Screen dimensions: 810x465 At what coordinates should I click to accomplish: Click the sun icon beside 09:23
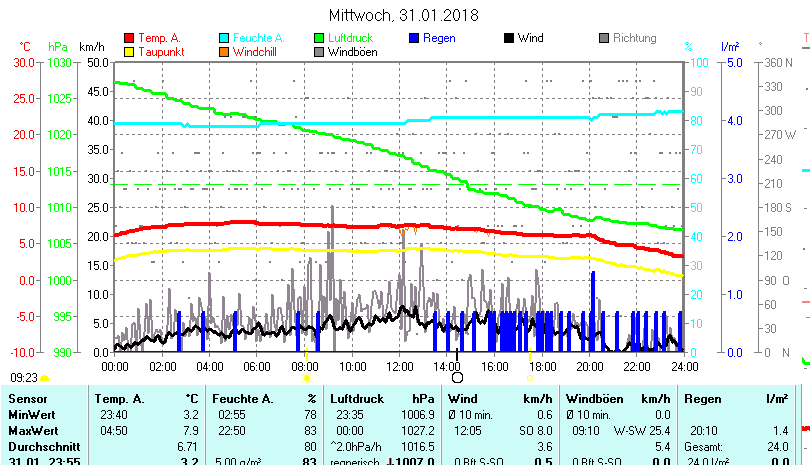(45, 378)
